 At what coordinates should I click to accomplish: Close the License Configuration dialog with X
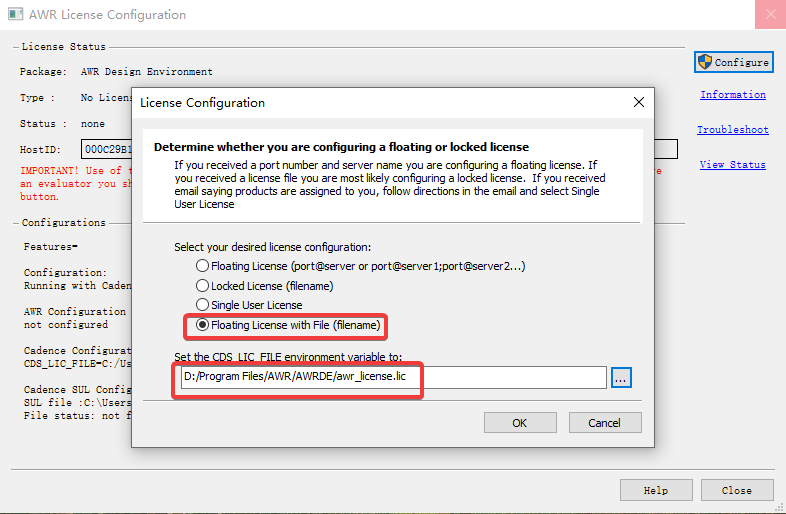(x=639, y=102)
